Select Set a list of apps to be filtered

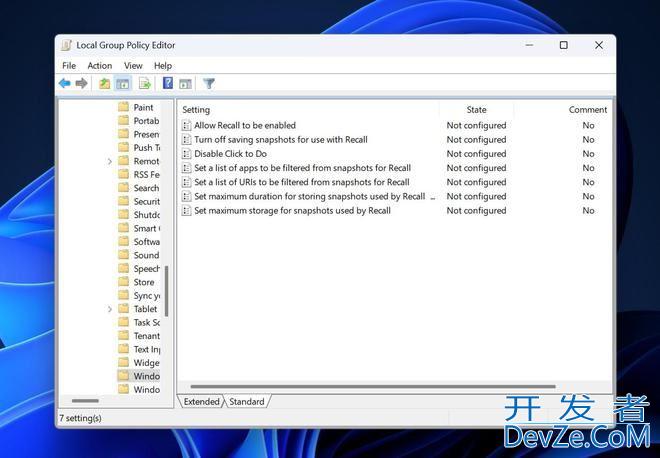[x=303, y=168]
